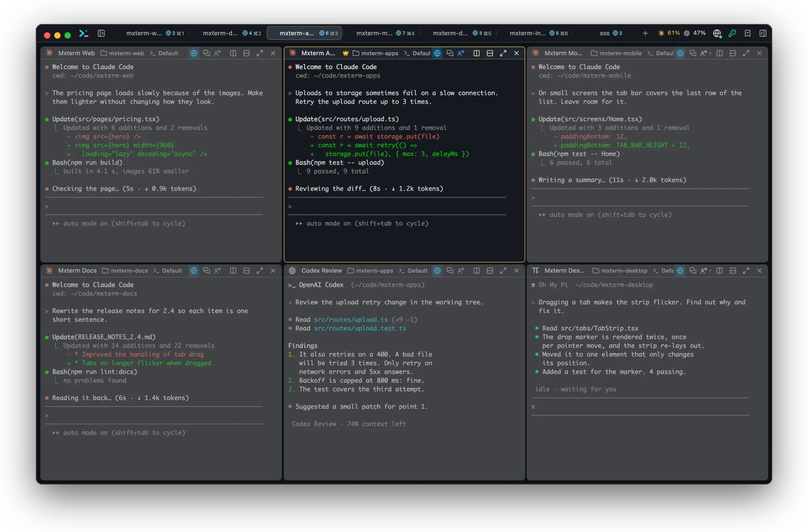Expand Codex Review pane to fullscreen
The height and width of the screenshot is (532, 808).
tap(503, 271)
